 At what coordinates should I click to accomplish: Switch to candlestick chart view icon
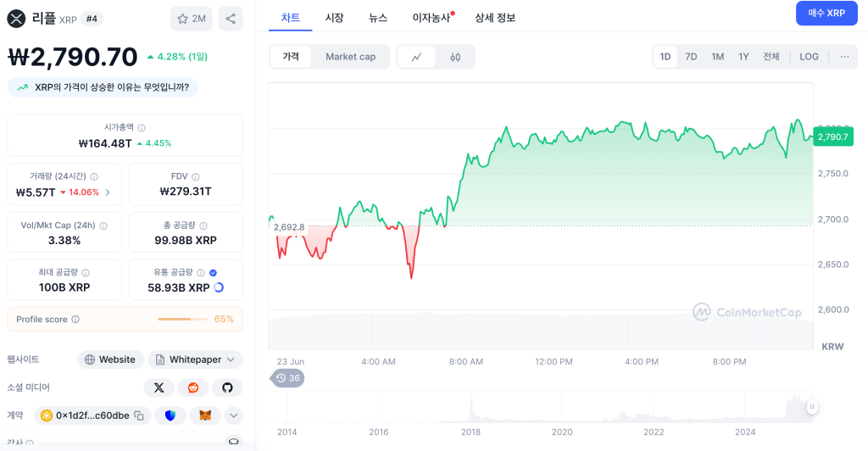click(455, 57)
